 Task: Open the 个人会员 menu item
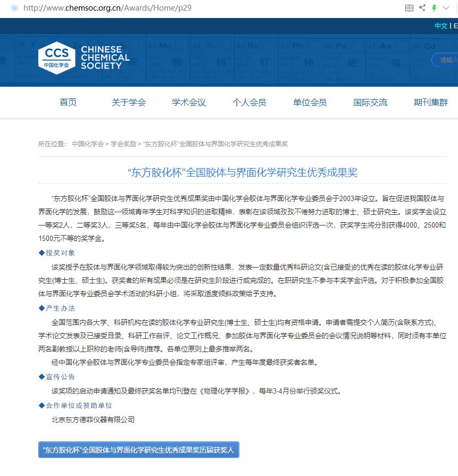pyautogui.click(x=249, y=102)
